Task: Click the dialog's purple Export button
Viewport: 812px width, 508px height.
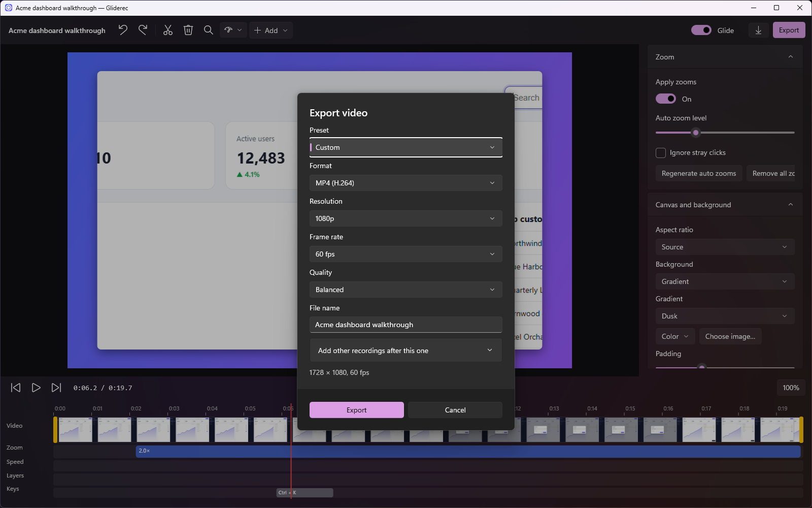Action: (356, 410)
